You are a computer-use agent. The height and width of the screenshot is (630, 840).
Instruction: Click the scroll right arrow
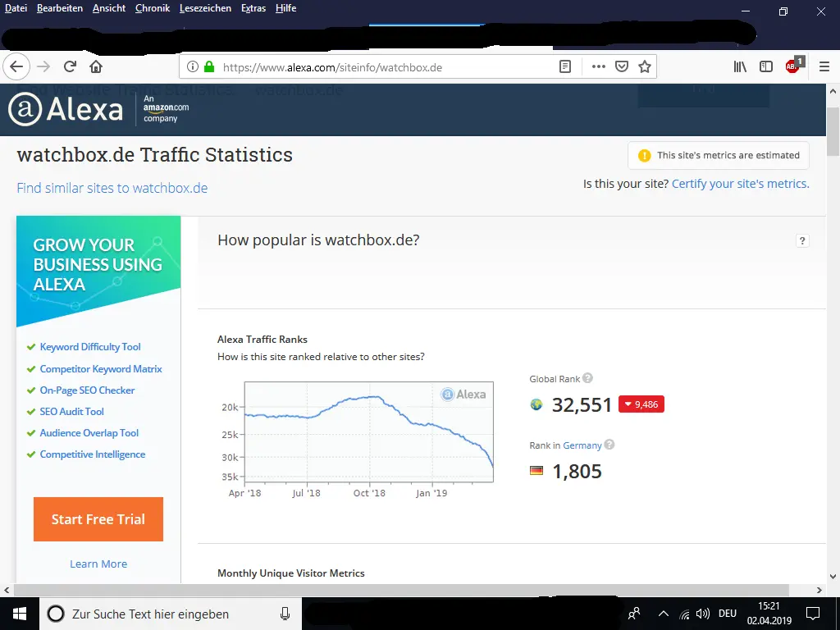[819, 590]
